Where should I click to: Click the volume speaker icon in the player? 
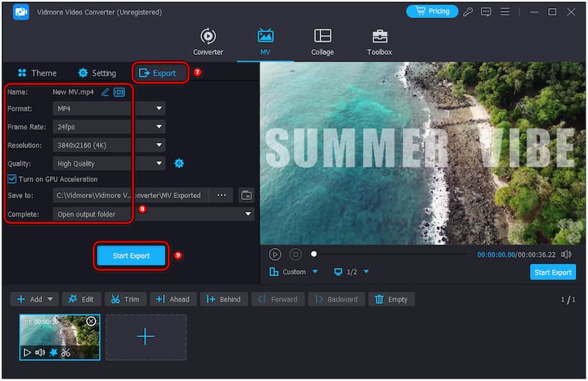coord(566,254)
